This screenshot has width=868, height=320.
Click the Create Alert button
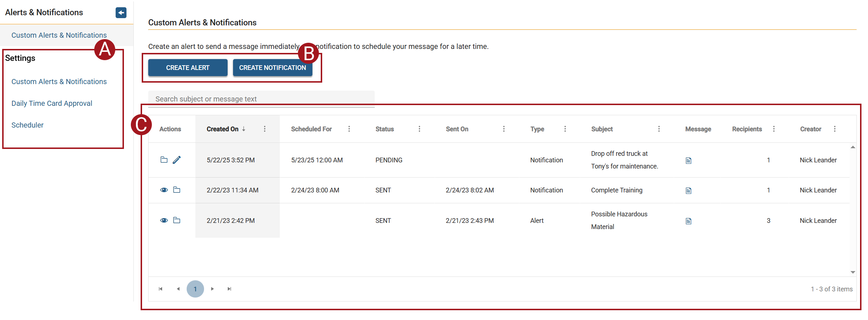point(188,68)
